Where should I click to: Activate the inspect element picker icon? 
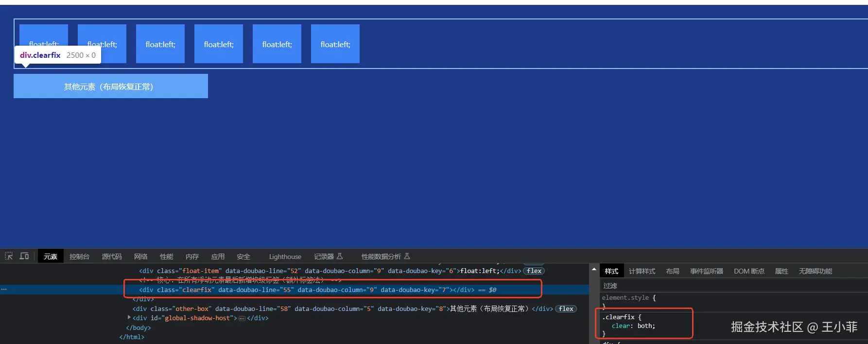coord(9,256)
